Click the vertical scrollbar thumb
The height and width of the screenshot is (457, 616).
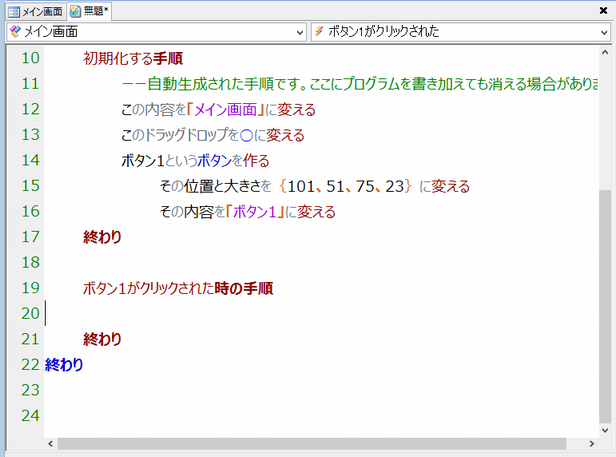[x=604, y=300]
